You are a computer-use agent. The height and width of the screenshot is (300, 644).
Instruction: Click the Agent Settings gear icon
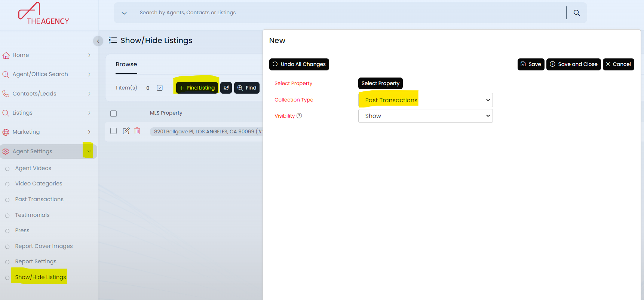click(6, 151)
